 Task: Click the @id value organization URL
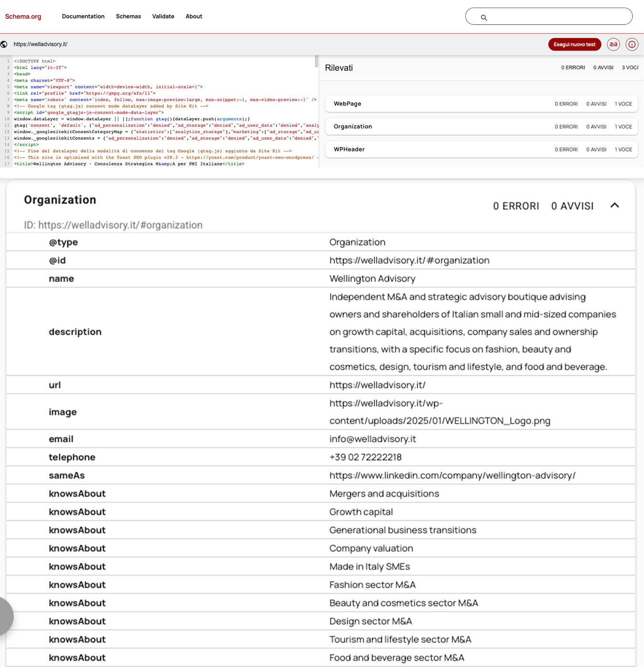pos(409,260)
